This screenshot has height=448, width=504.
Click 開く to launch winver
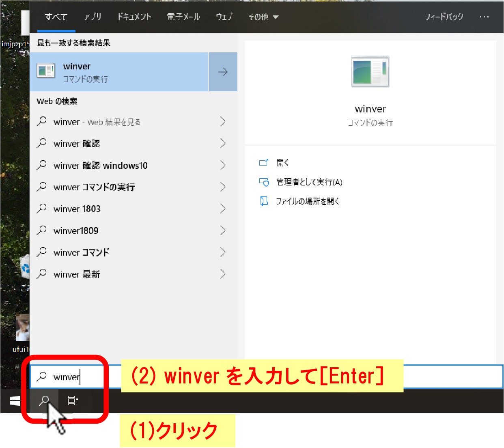point(282,163)
